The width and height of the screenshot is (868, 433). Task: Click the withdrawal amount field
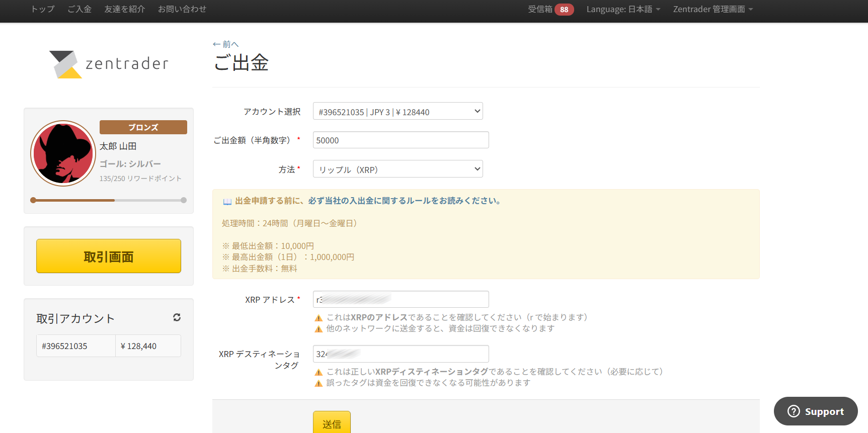pos(401,140)
